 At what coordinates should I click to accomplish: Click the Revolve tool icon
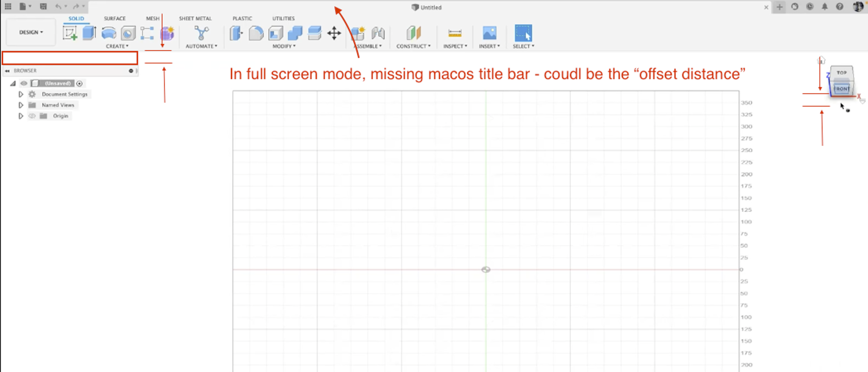tap(109, 33)
